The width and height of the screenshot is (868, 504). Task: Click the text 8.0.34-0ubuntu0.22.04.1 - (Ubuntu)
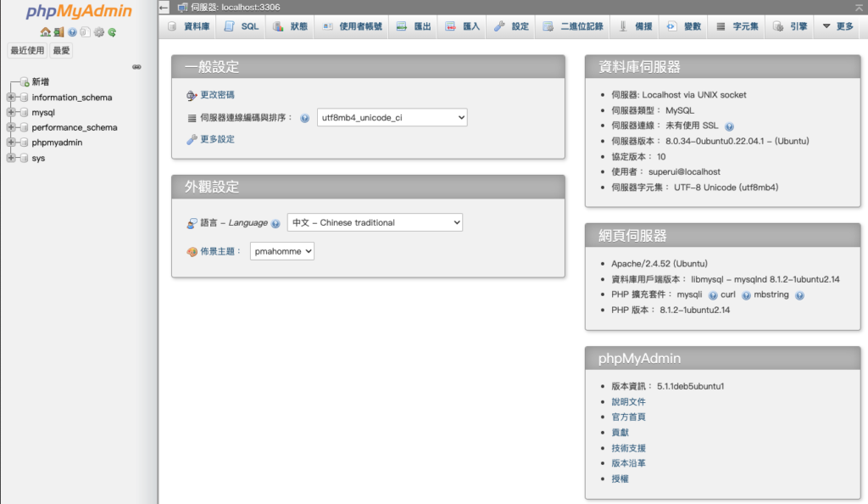tap(737, 141)
